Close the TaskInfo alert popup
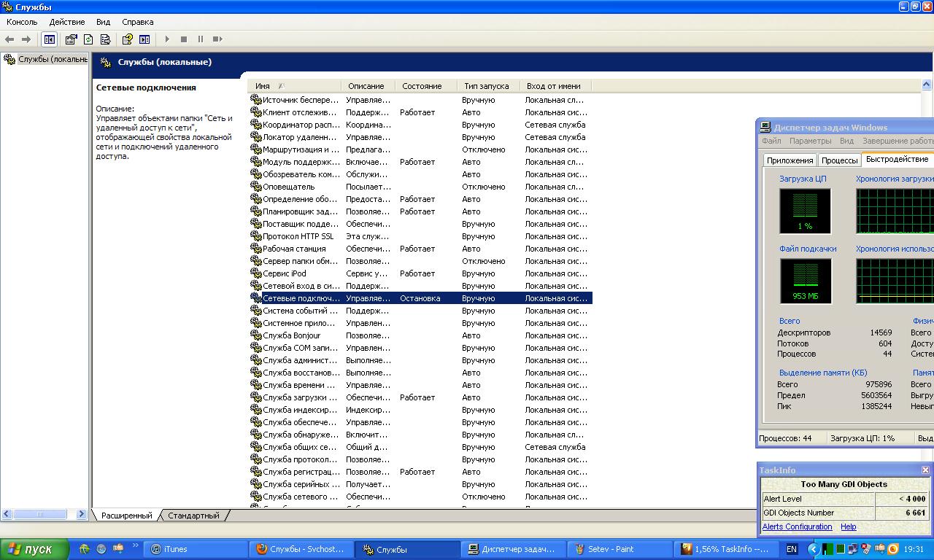The image size is (934, 560). pyautogui.click(x=925, y=470)
